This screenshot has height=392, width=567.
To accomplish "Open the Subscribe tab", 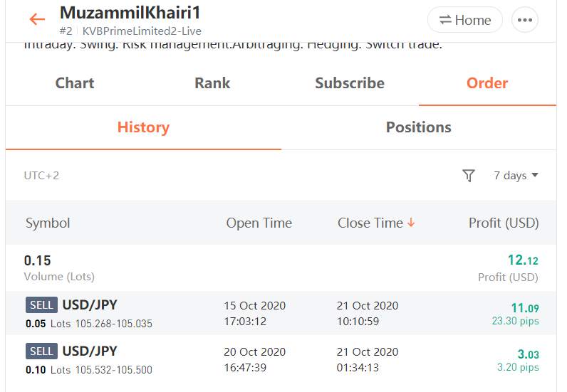I will point(350,83).
